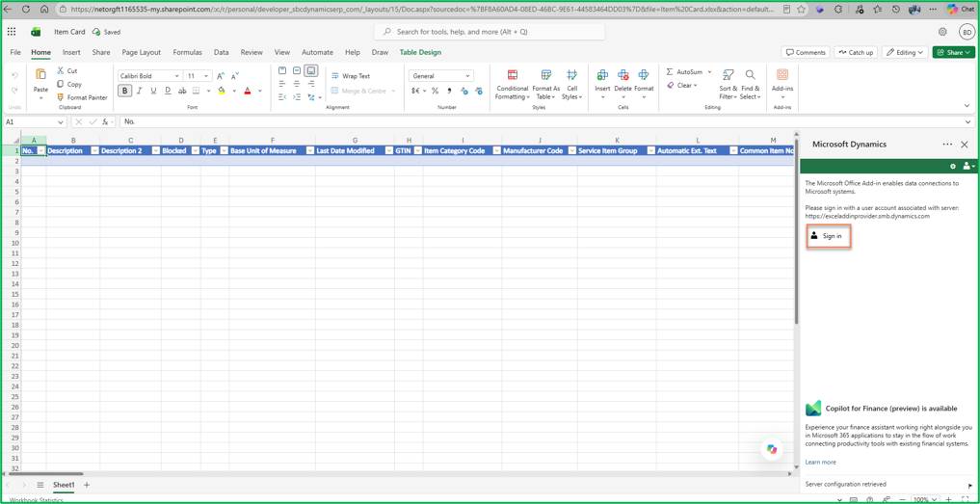Screen dimensions: 980x504
Task: Open Format As Table gallery
Action: pyautogui.click(x=545, y=85)
